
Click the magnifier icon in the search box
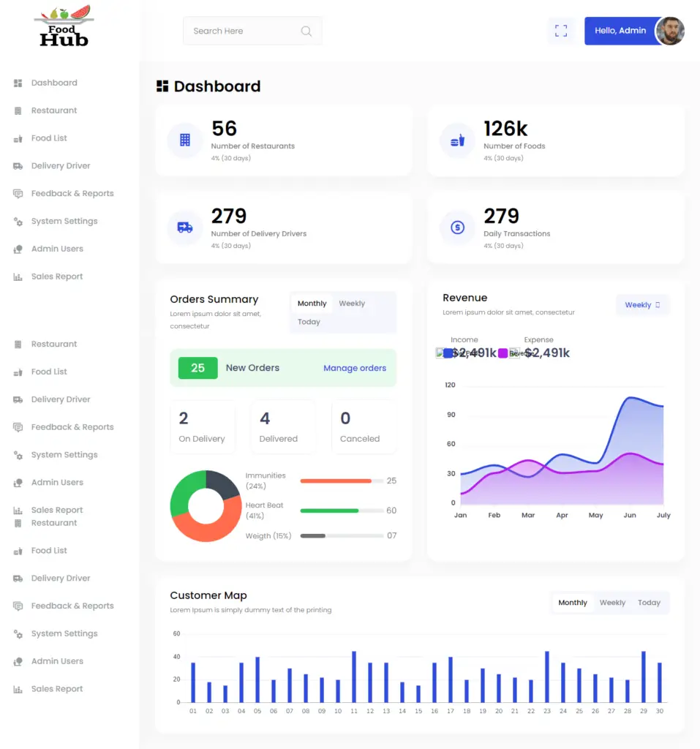[306, 31]
